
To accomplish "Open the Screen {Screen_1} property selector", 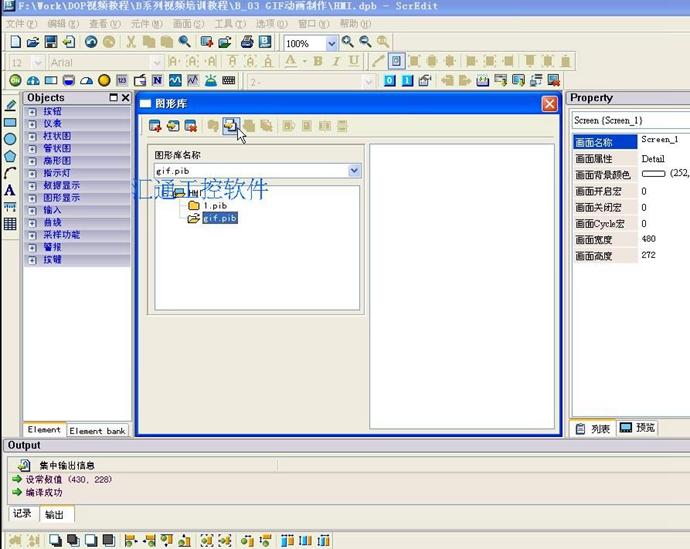I will (x=631, y=120).
